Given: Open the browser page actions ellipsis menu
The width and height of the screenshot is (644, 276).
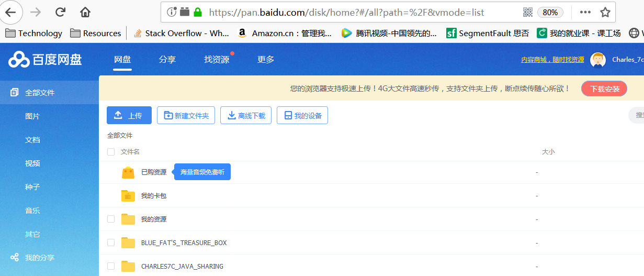Looking at the screenshot, I should pos(585,12).
